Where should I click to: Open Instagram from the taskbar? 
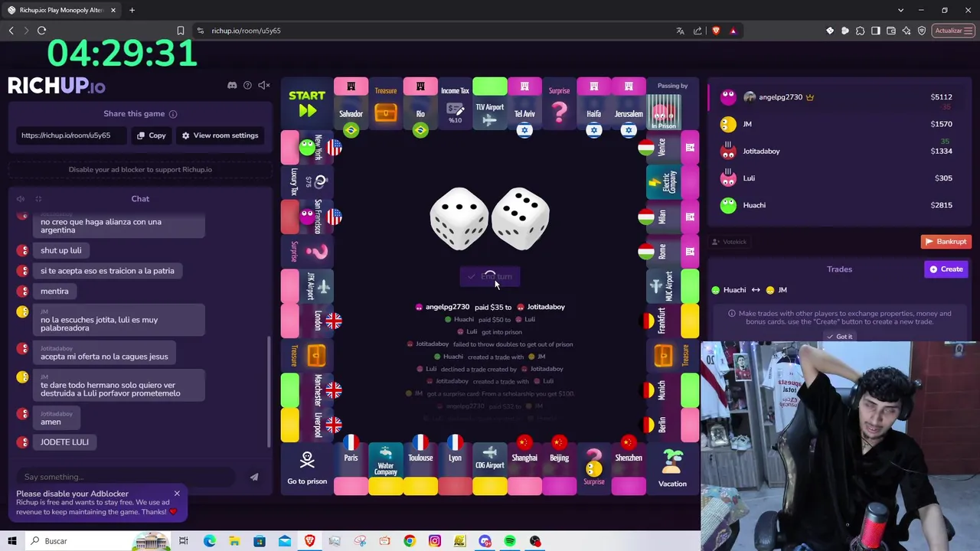pyautogui.click(x=435, y=541)
